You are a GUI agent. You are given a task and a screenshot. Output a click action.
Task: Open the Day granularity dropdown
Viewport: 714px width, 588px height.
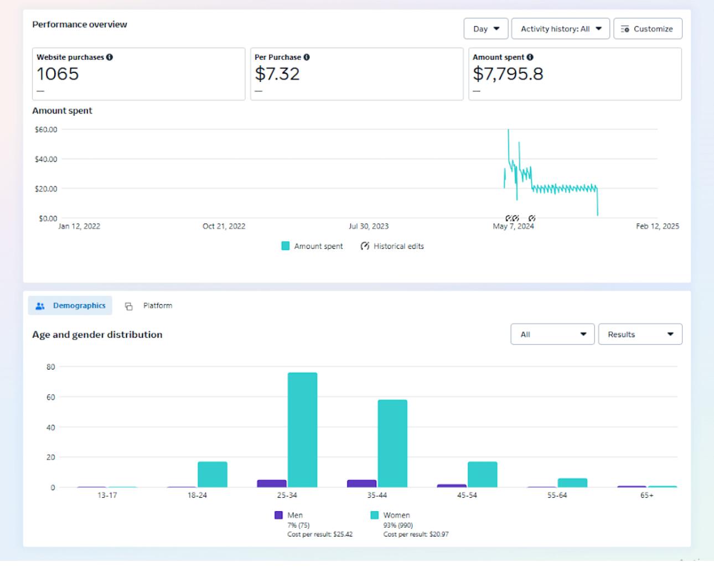tap(485, 29)
